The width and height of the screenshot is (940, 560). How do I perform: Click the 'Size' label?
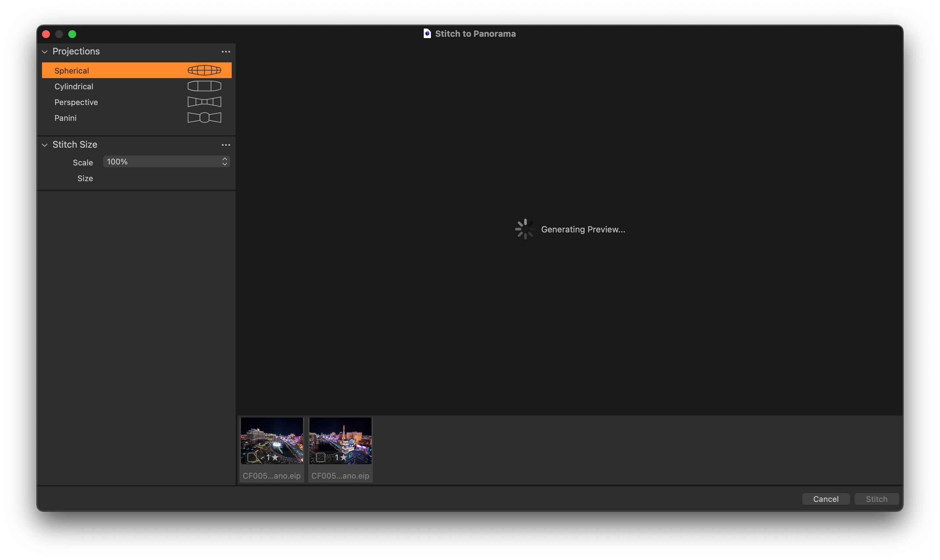click(x=85, y=179)
